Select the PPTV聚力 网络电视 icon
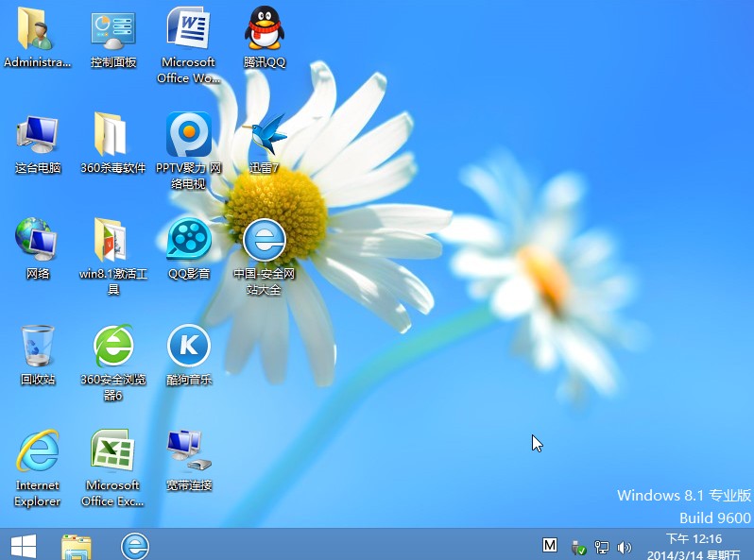Image resolution: width=754 pixels, height=560 pixels. click(x=188, y=135)
